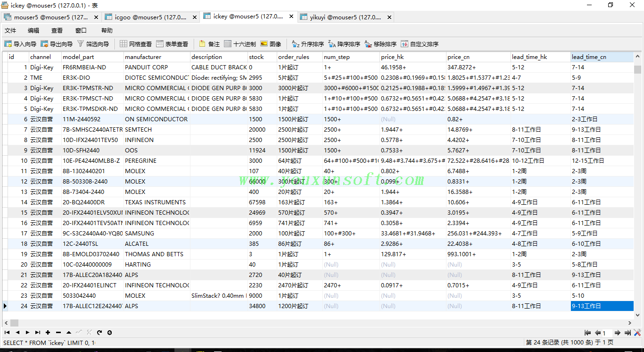Click horizontal scrollbar right arrow
The width and height of the screenshot is (644, 352).
click(630, 323)
